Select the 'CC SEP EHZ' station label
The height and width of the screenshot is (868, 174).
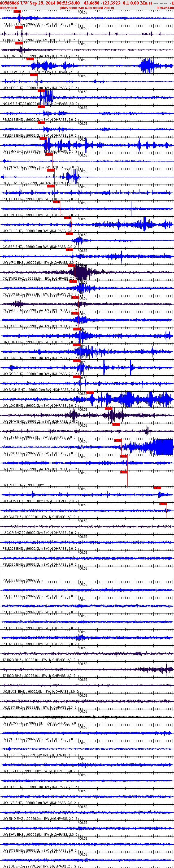click(13, 247)
